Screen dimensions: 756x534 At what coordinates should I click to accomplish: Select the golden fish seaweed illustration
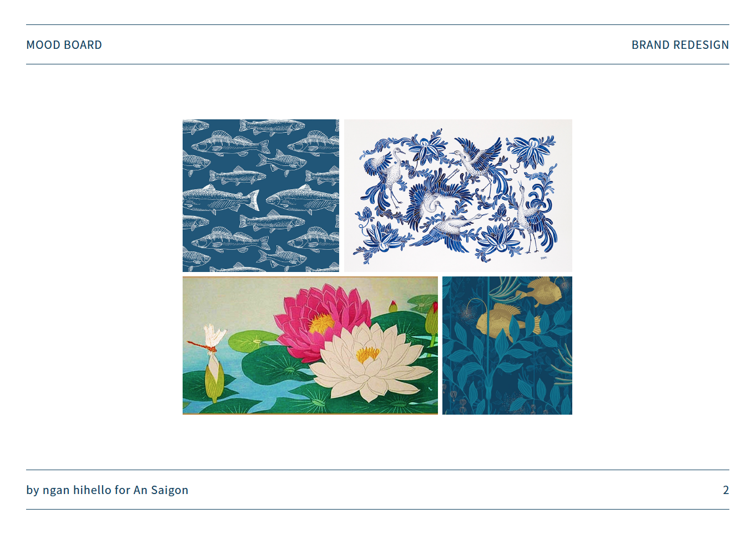[507, 345]
